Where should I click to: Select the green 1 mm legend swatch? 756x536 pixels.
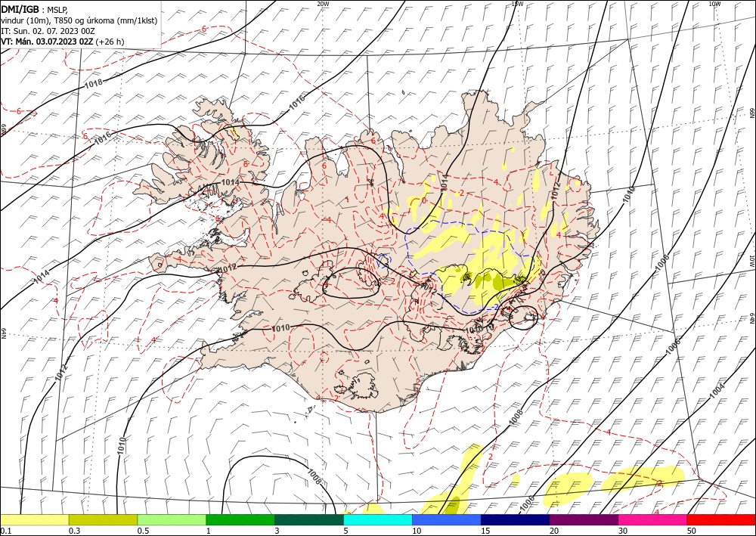(x=240, y=519)
